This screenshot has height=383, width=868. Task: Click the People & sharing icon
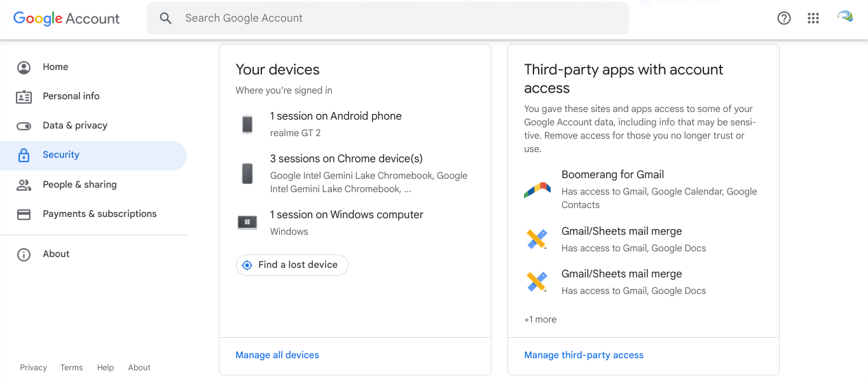tap(24, 185)
